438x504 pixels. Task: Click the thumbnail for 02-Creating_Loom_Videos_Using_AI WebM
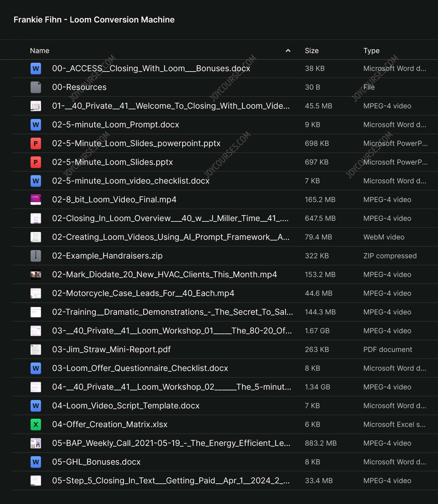[36, 237]
